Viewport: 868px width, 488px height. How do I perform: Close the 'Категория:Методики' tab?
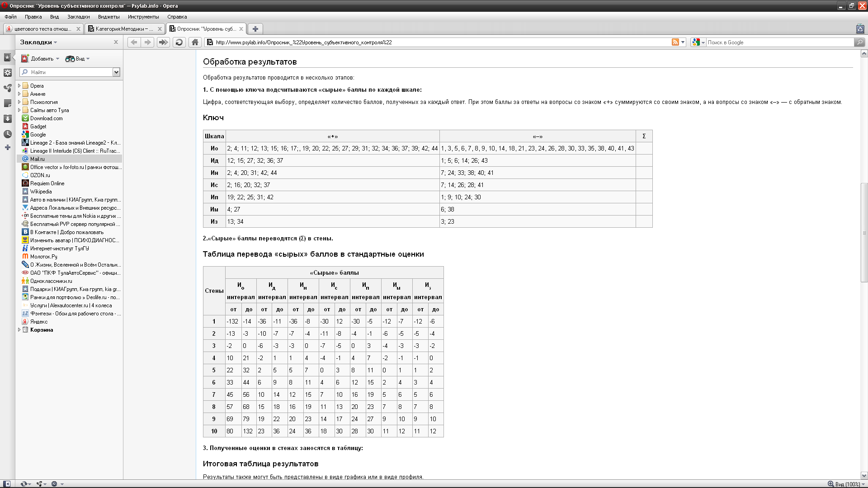[x=159, y=29]
